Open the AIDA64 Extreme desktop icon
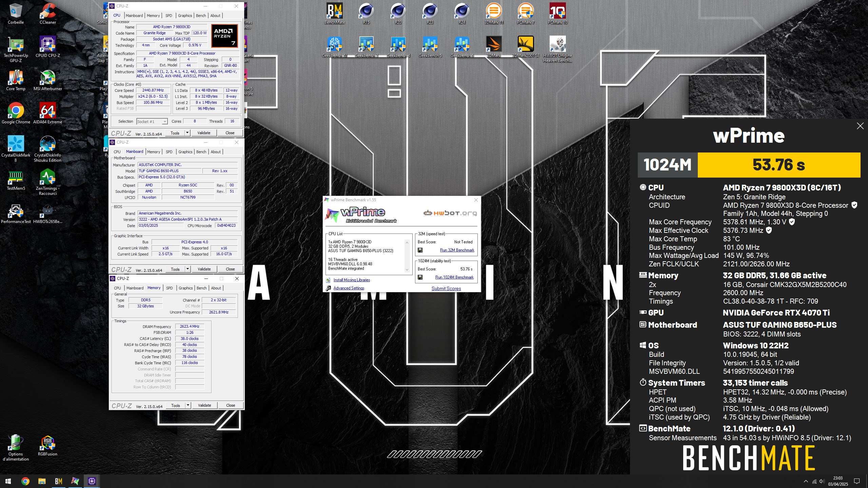Viewport: 868px width, 488px height. tap(48, 113)
